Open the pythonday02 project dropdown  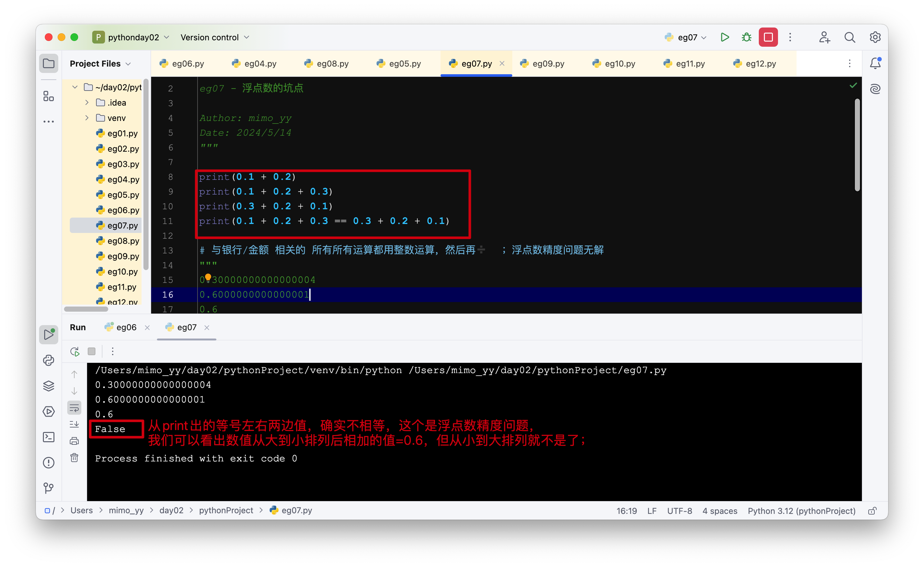point(131,37)
